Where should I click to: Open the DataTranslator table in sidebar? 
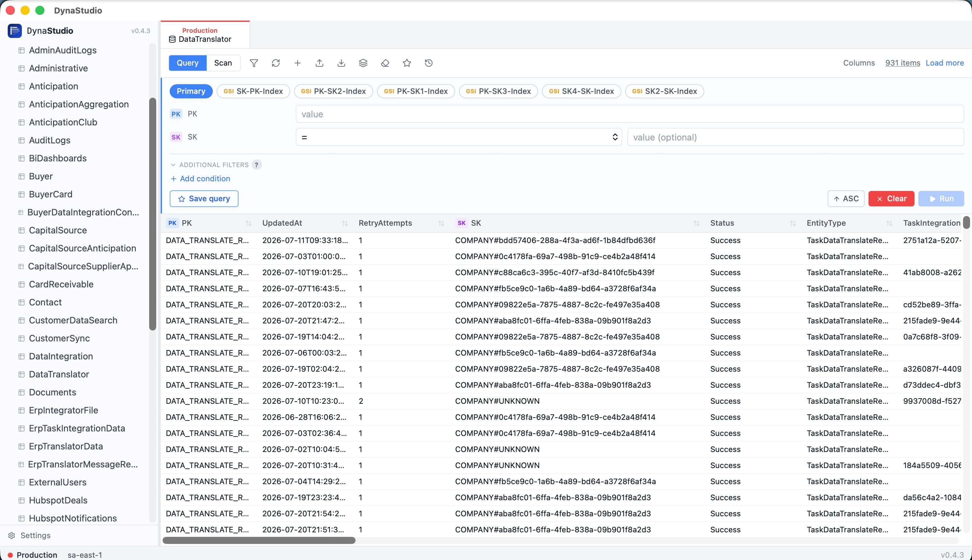tap(59, 374)
